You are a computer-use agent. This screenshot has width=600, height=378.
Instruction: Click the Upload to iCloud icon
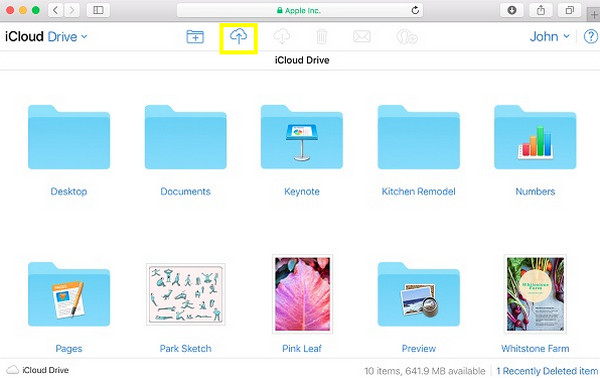click(x=238, y=36)
